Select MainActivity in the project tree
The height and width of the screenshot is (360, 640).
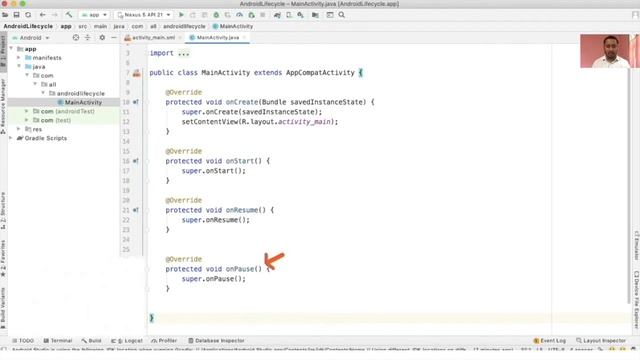[83, 102]
